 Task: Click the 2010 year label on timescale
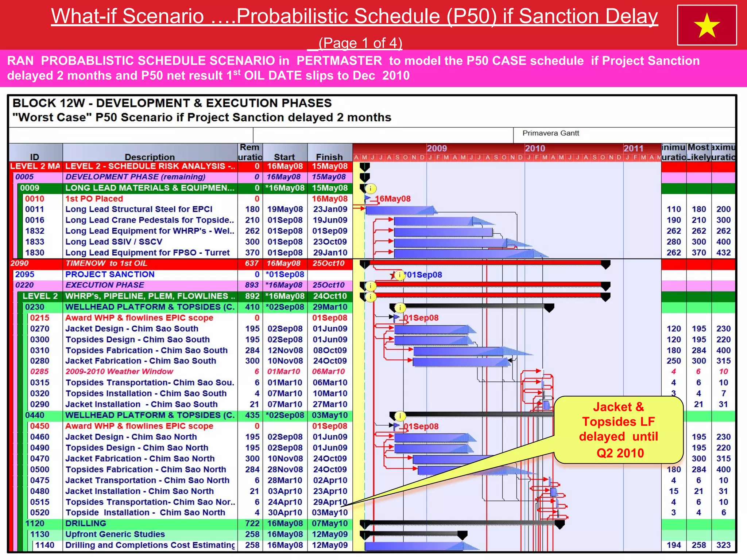(x=535, y=148)
